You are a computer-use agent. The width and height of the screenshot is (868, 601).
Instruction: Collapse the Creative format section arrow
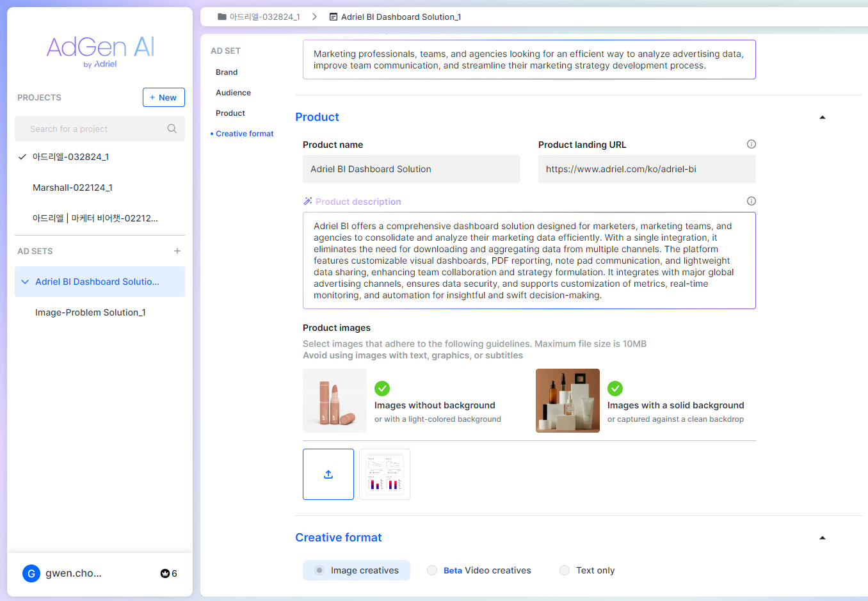823,538
